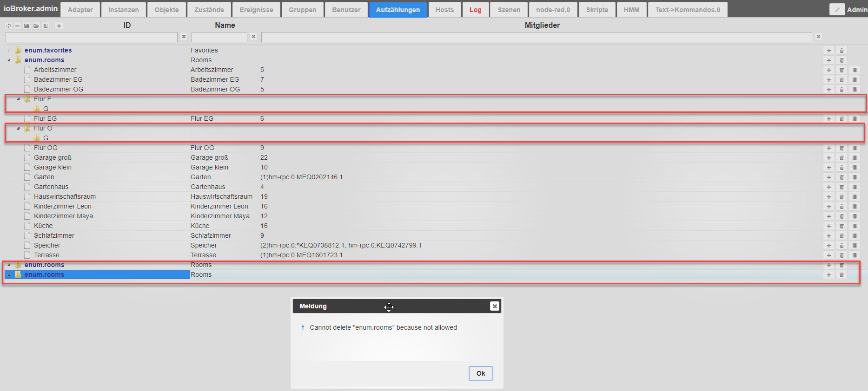Viewport: 868px width, 391px height.
Task: Click the plus icon to add new enum
Action: (59, 26)
